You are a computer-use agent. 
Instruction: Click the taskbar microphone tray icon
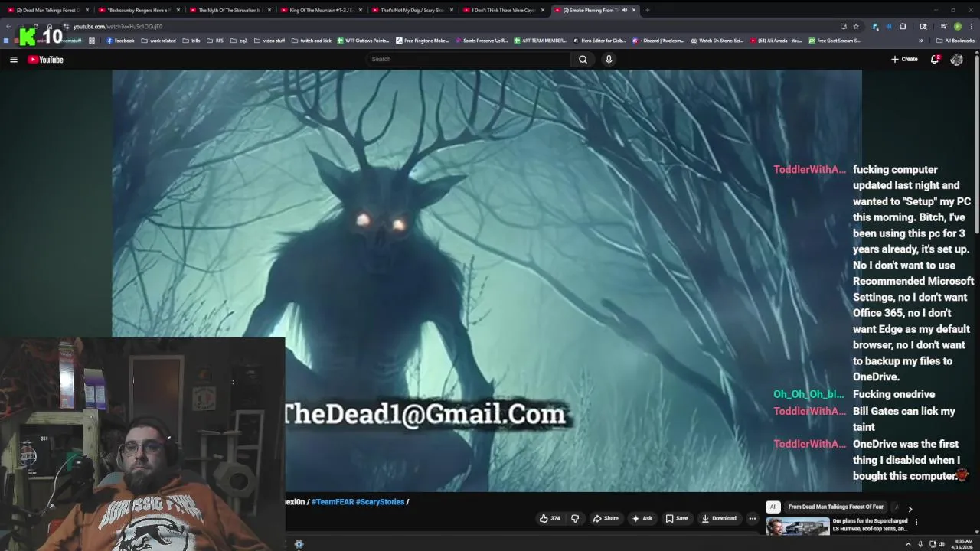920,544
